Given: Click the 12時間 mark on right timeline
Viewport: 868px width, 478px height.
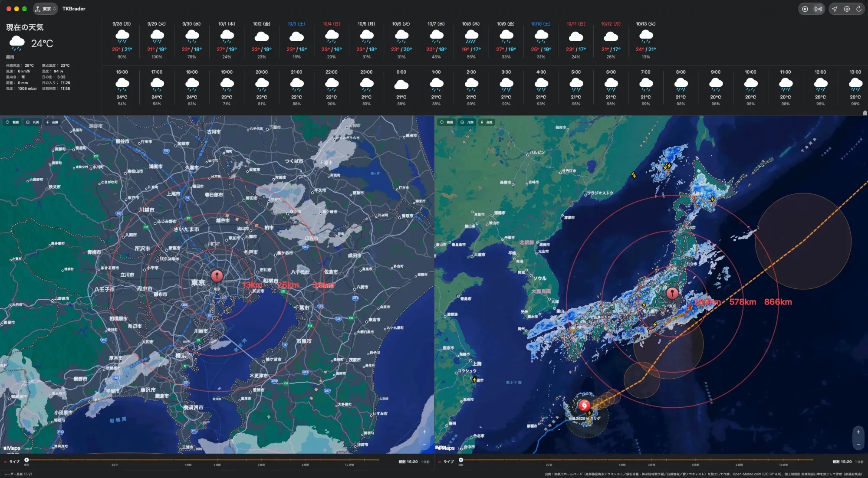Looking at the screenshot, I should [x=783, y=465].
